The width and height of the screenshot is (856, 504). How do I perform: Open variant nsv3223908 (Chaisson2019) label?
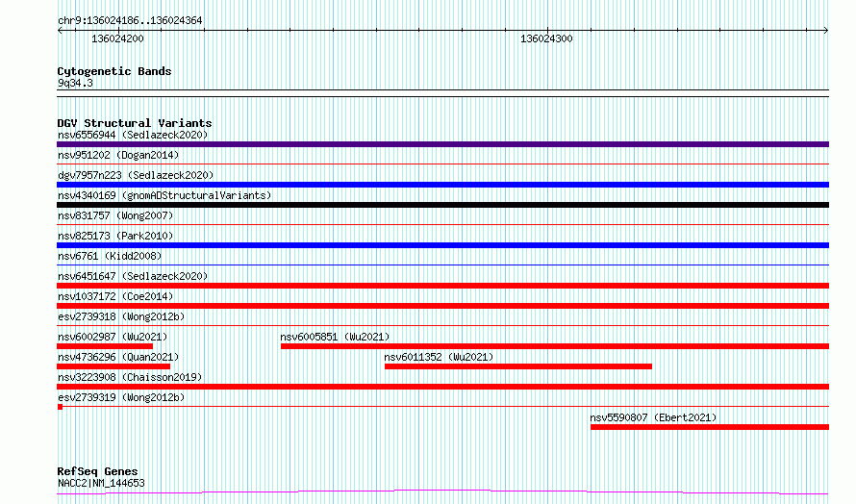click(130, 377)
